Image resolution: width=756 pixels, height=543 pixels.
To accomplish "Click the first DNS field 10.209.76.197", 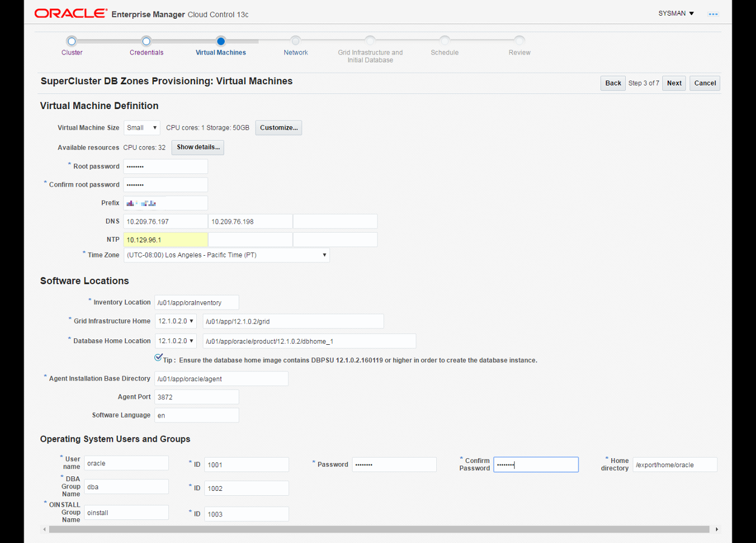I will point(166,221).
